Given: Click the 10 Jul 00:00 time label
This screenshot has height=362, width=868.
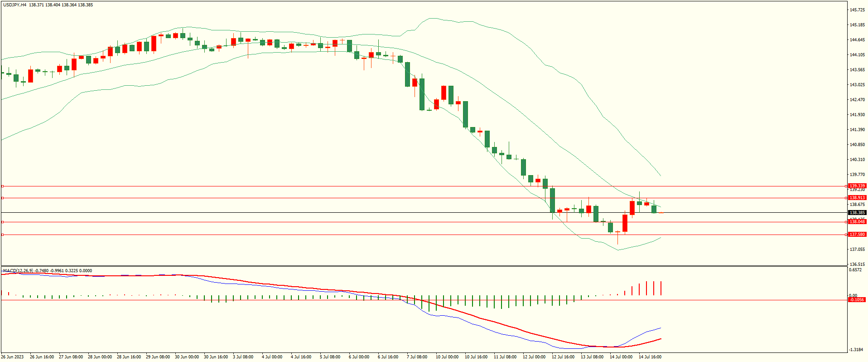Looking at the screenshot, I should (447, 357).
